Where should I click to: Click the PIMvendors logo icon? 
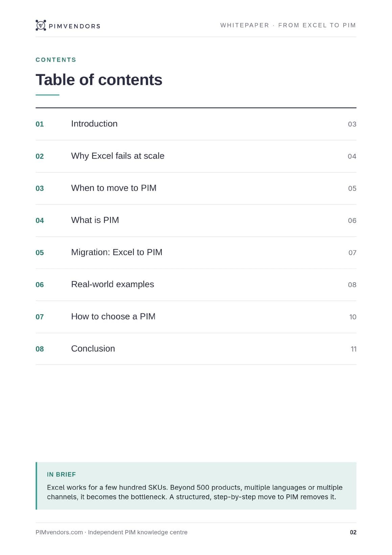point(41,25)
